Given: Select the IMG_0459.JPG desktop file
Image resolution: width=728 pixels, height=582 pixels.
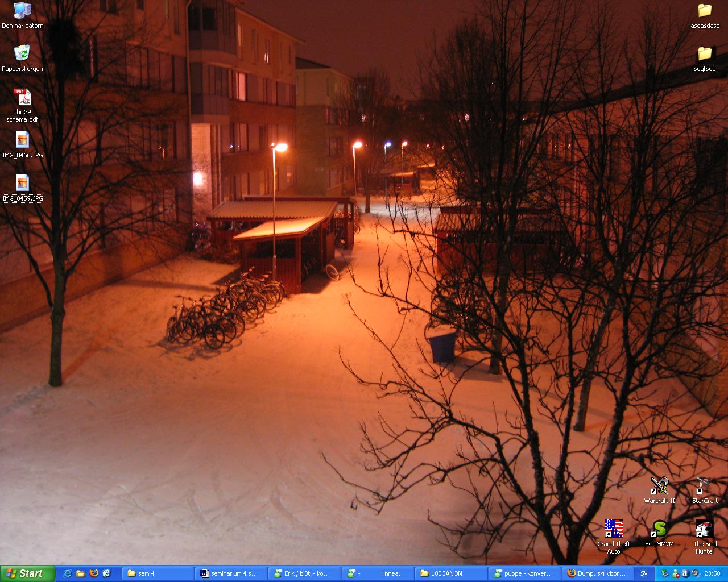Looking at the screenshot, I should (x=22, y=184).
